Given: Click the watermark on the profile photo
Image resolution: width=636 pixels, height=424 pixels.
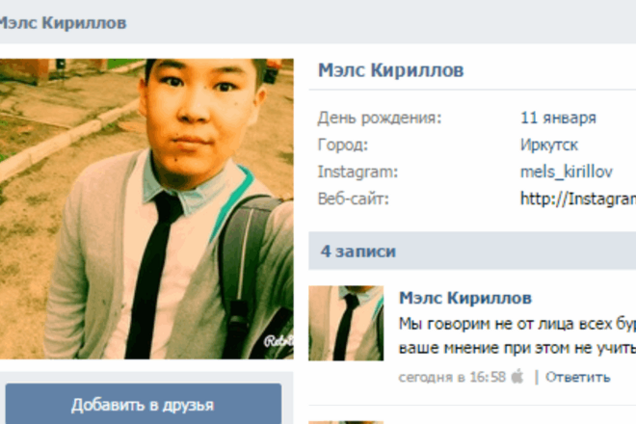Looking at the screenshot, I should [279, 341].
